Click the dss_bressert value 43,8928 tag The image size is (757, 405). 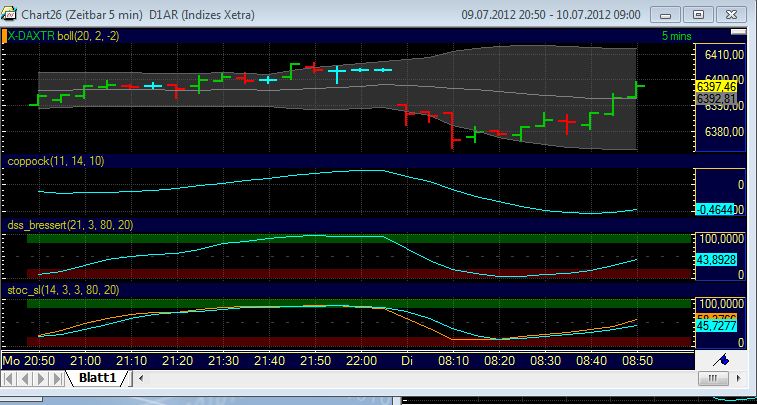point(716,260)
